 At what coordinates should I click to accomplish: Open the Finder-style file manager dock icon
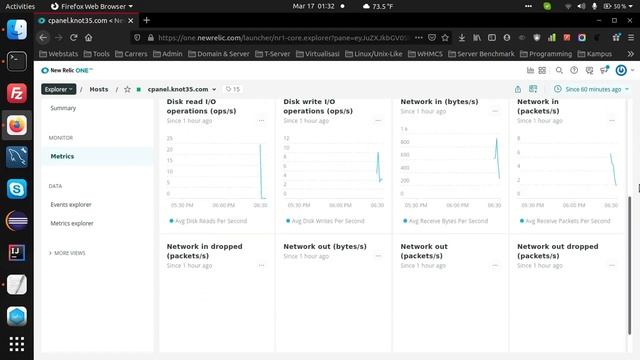pyautogui.click(x=17, y=29)
